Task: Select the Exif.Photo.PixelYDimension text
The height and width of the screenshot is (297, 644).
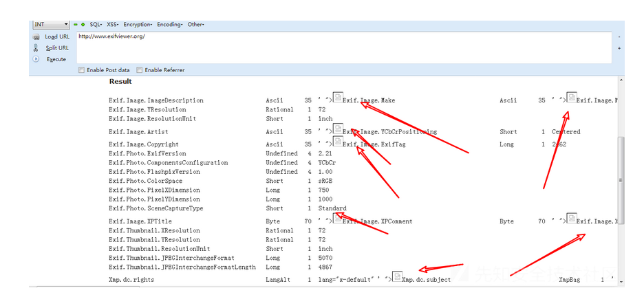Action: pyautogui.click(x=154, y=199)
